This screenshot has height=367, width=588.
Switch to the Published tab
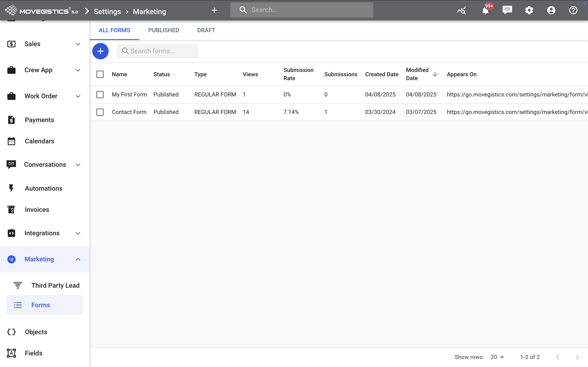[x=164, y=30]
